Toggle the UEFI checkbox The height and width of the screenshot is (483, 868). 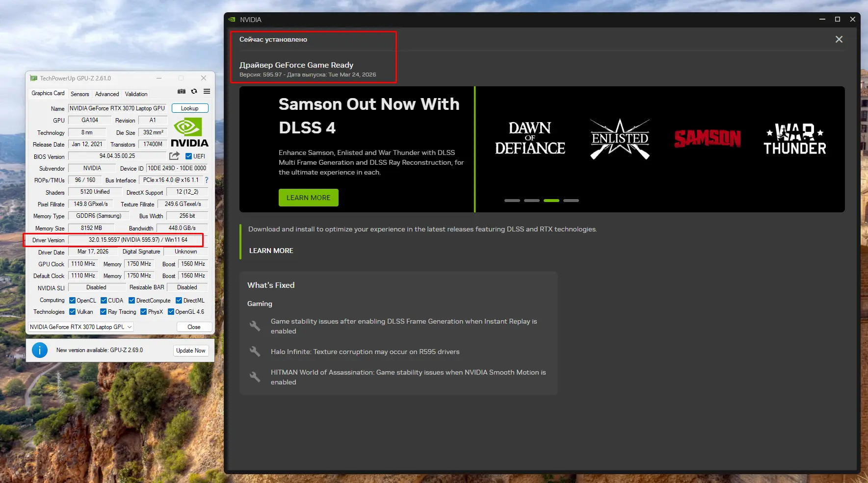click(189, 156)
